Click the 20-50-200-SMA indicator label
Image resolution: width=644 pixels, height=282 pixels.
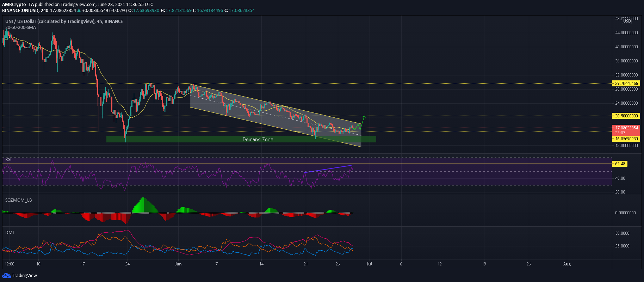coord(20,27)
